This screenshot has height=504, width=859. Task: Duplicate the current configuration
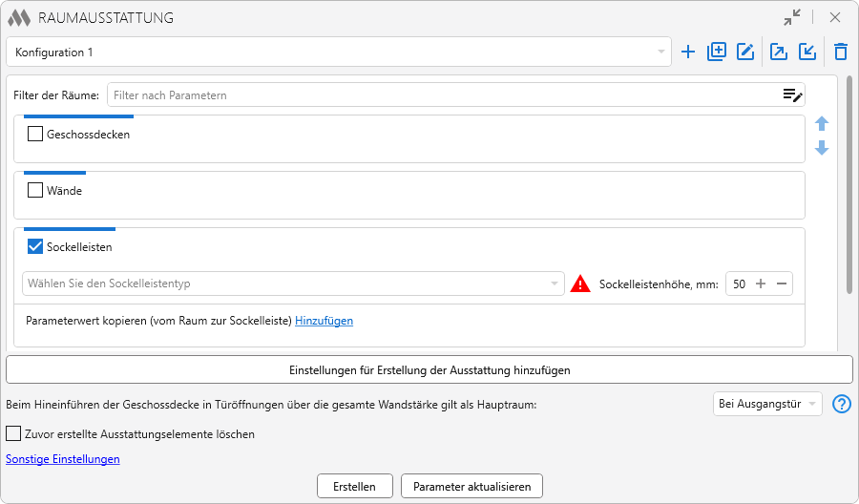coord(717,52)
